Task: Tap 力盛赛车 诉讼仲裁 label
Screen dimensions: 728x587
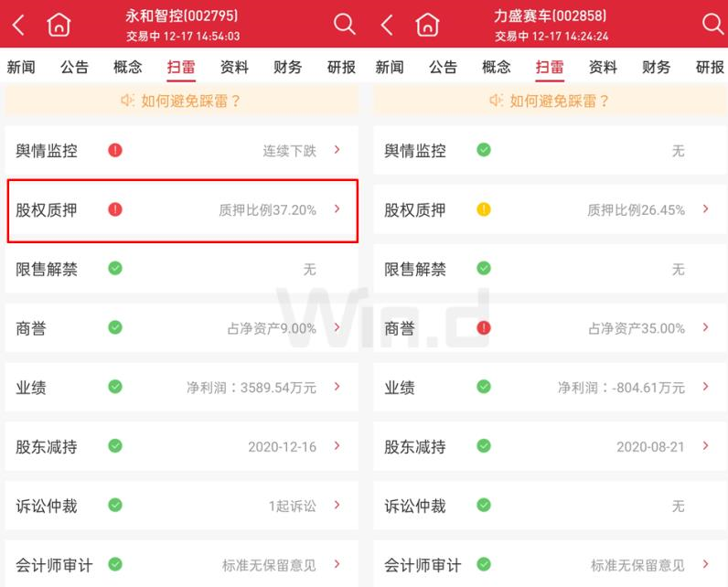Action: click(415, 506)
